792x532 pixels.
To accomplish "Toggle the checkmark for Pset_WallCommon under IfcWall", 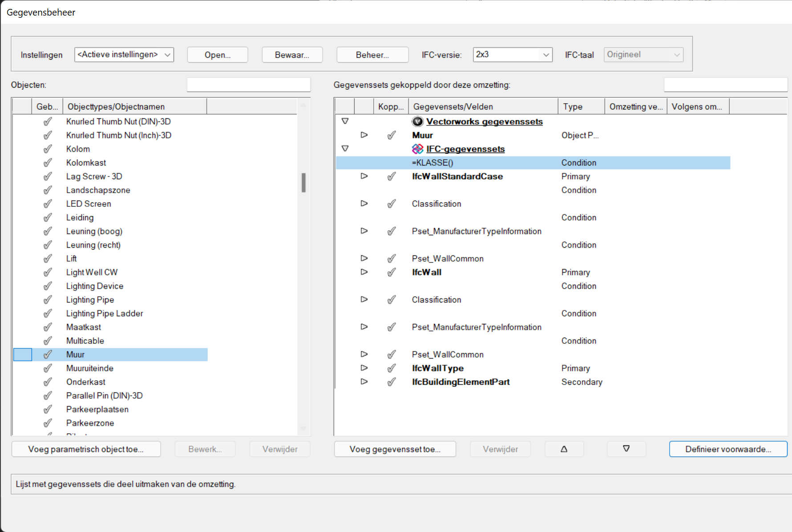I will (392, 355).
